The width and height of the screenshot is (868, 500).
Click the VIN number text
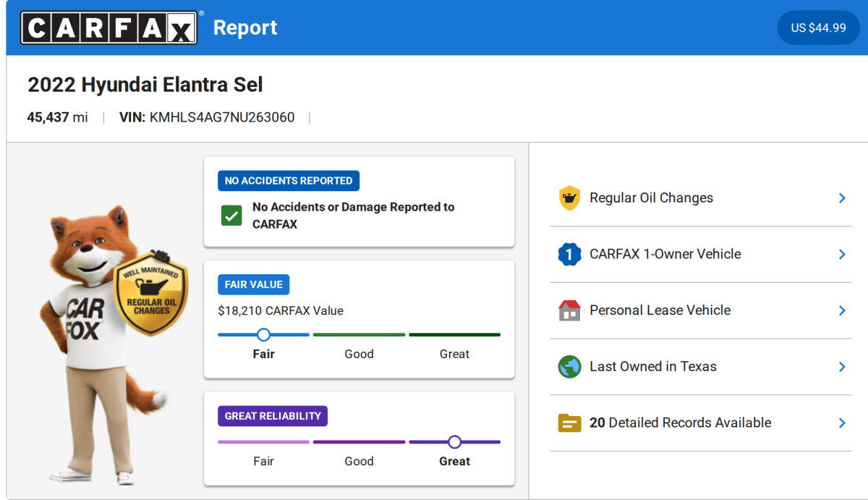point(221,117)
